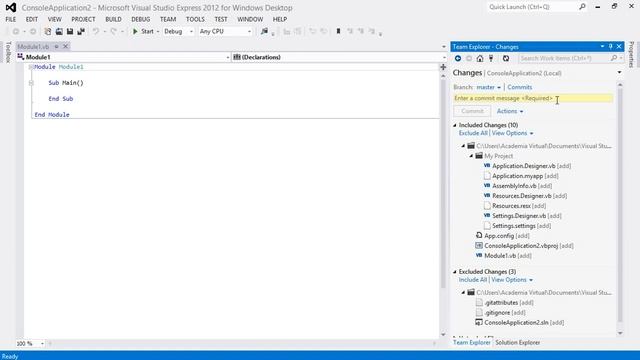This screenshot has width=640, height=360.
Task: Pin the Team Explorer panel
Action: pyautogui.click(x=611, y=47)
